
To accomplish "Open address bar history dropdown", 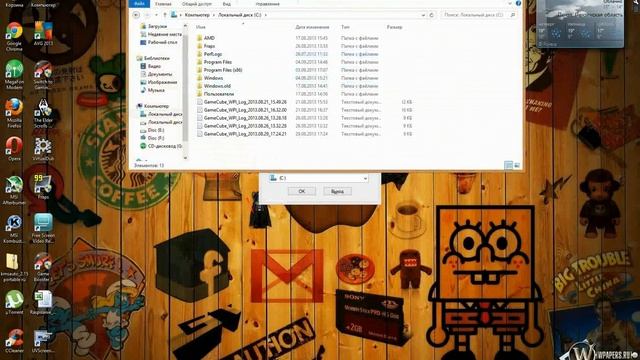I will [423, 15].
